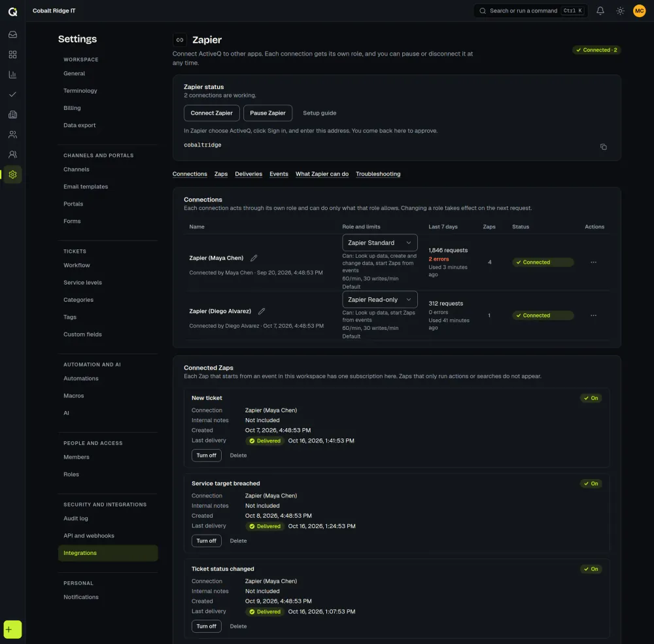Open the building icon in the sidebar

(12, 115)
